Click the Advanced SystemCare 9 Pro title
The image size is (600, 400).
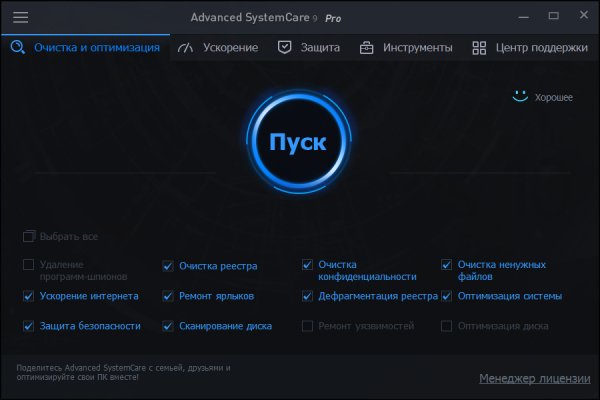click(266, 18)
